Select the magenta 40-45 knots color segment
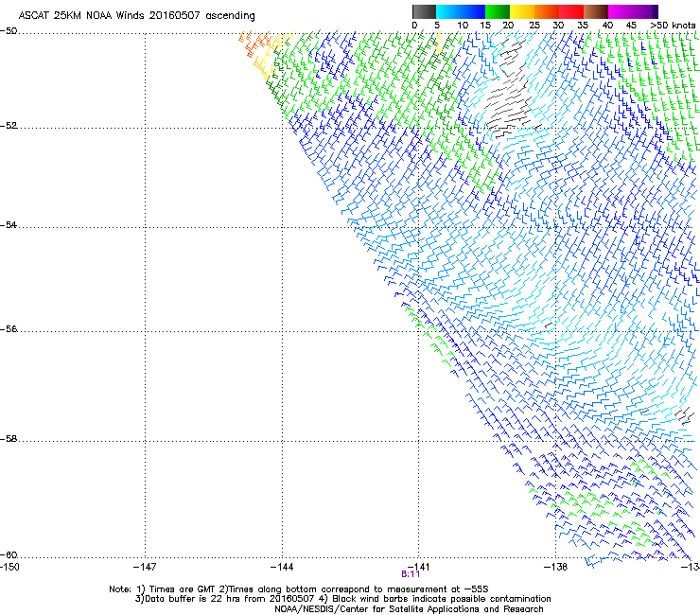 click(x=621, y=11)
